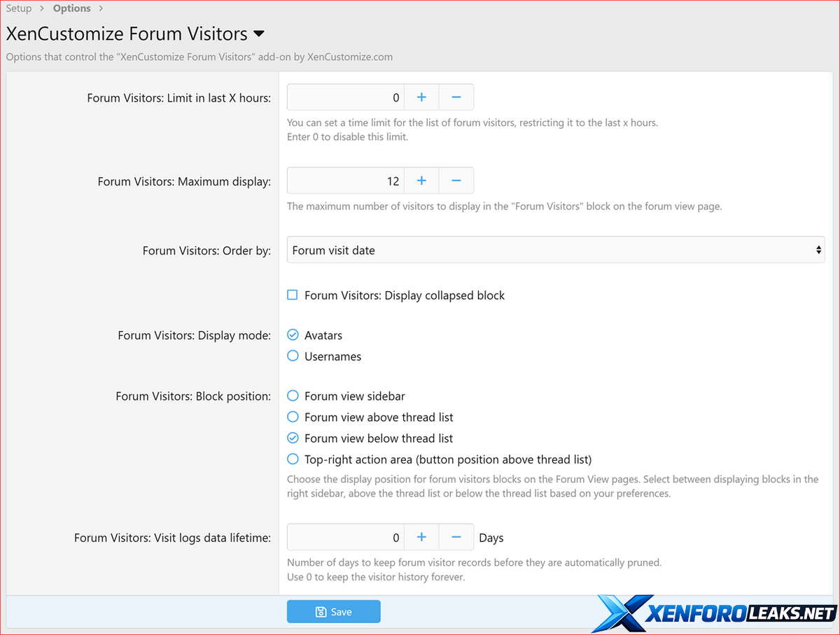
Task: Click the floppy disk icon on Save
Action: (321, 612)
